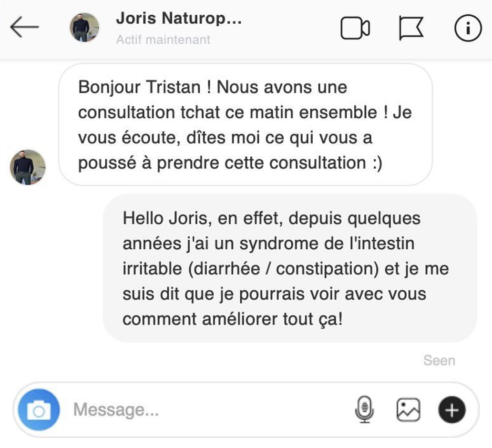492x448 pixels.
Task: Click "comment améliorer tout ça!" in the reply
Action: pos(232,319)
